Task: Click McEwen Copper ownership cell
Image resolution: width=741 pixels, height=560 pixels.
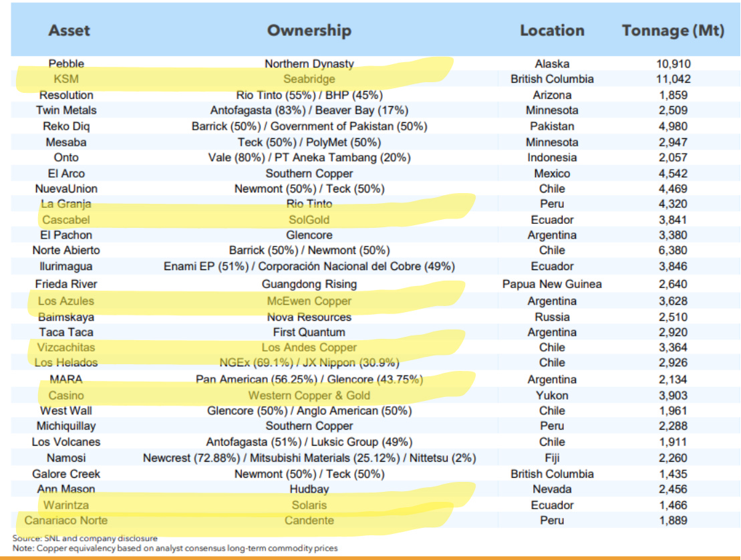Action: [309, 301]
